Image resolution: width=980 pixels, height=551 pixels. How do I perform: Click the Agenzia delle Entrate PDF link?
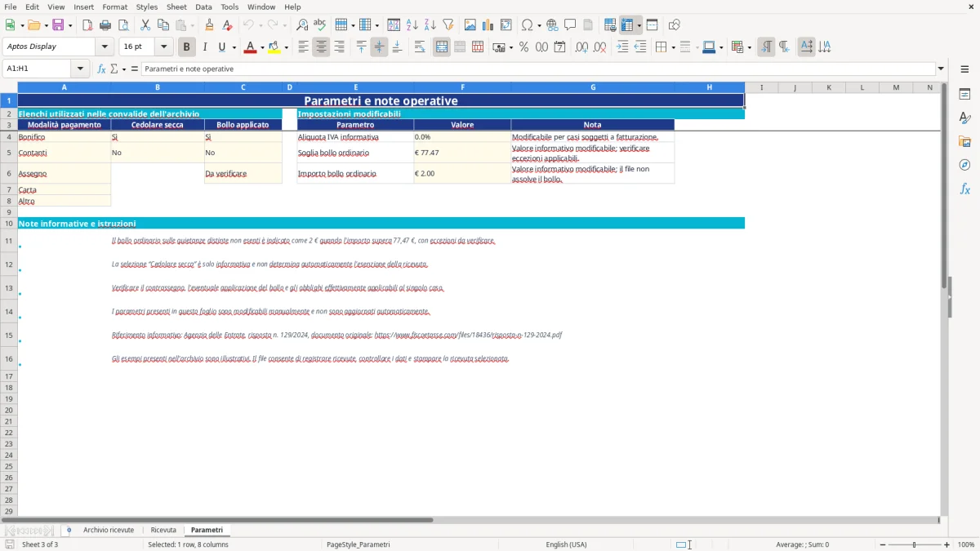pyautogui.click(x=468, y=335)
